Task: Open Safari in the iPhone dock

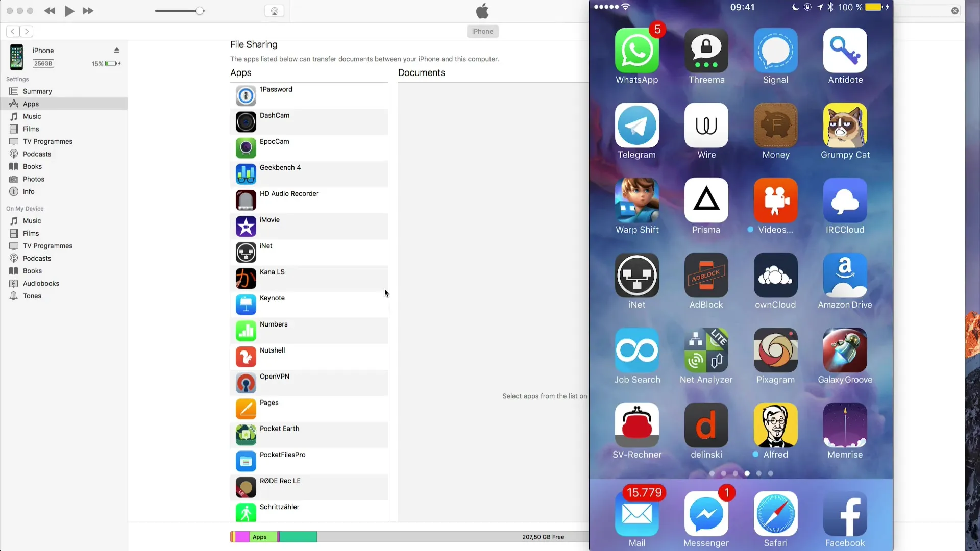Action: tap(775, 514)
